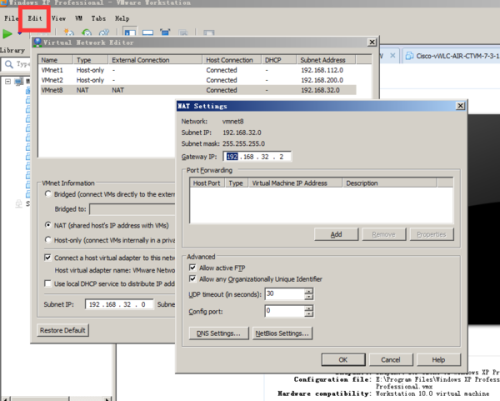
Task: Click the revert snapshot toolbar icon
Action: (x=87, y=33)
